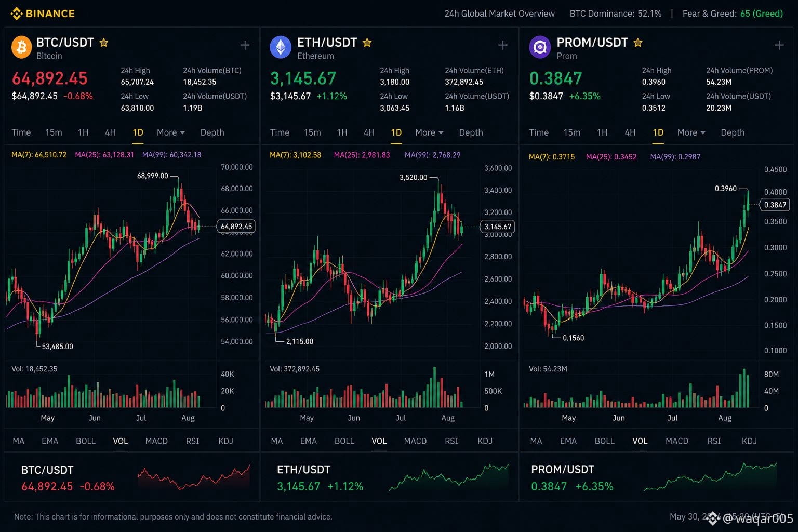
Task: Toggle the favorite star beside ETH/USDT title
Action: pos(367,43)
